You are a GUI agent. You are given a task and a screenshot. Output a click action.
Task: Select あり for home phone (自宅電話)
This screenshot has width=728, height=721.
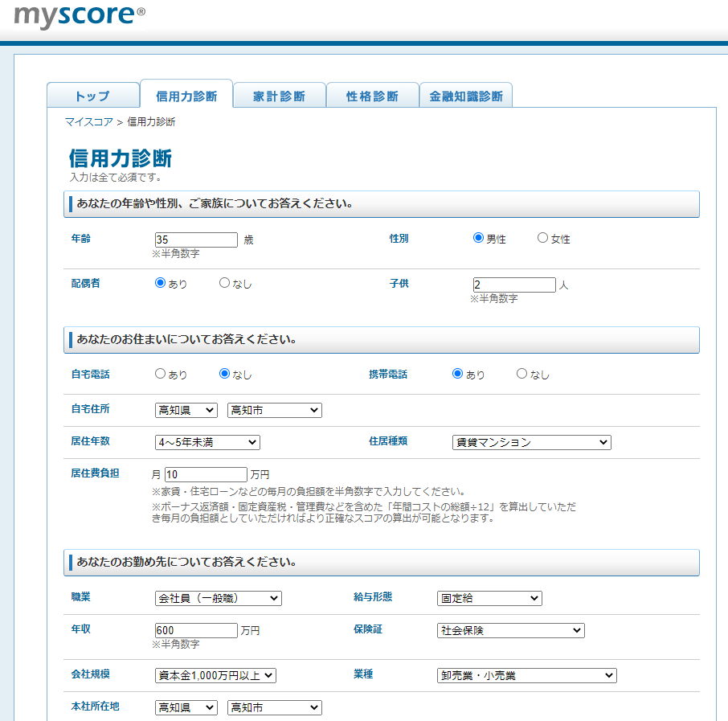click(x=161, y=374)
